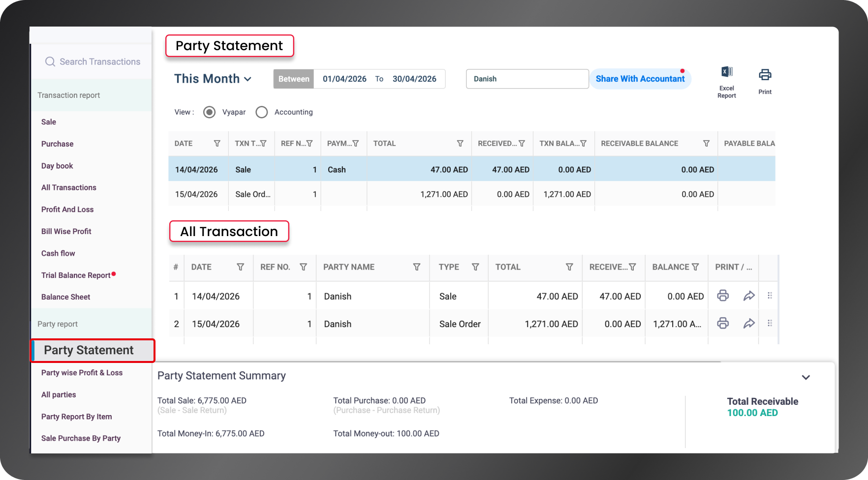Filter the TYPE column in All Transaction

pyautogui.click(x=475, y=267)
